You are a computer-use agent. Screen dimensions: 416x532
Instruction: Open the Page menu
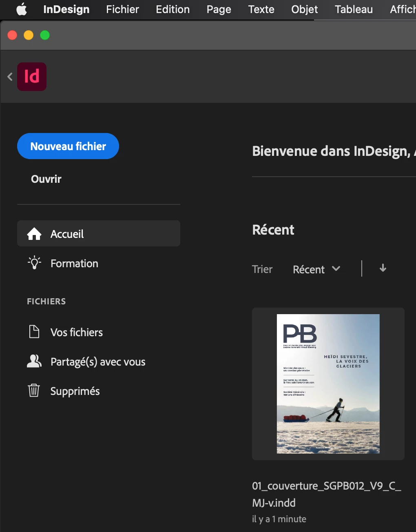coord(219,9)
